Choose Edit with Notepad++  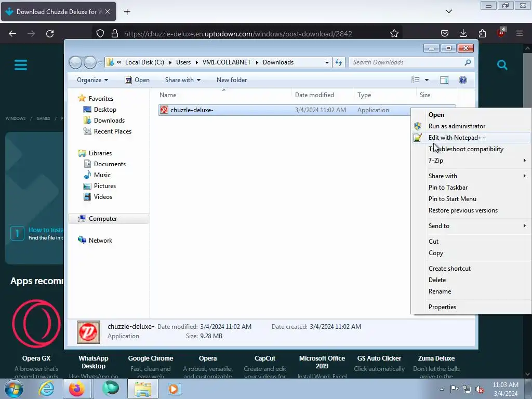(471, 138)
